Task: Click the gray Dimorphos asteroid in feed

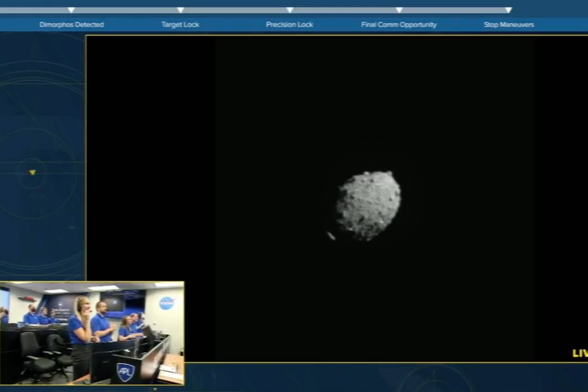Action: (x=368, y=205)
